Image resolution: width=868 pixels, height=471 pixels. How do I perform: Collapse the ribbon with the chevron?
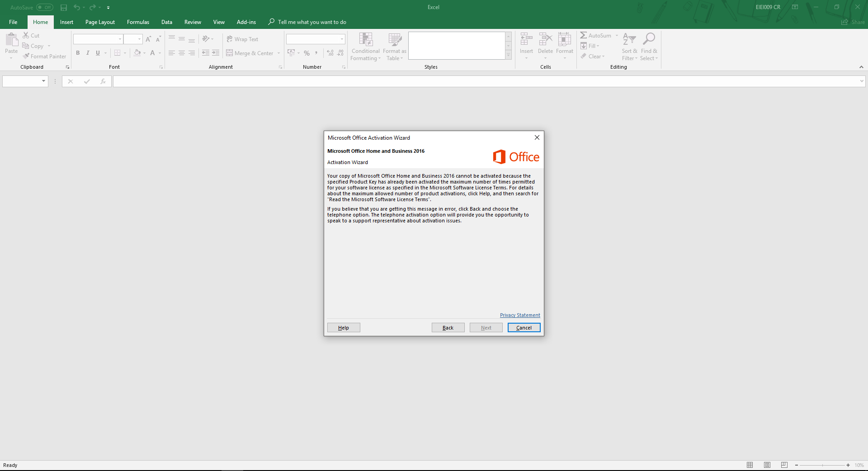(x=861, y=67)
